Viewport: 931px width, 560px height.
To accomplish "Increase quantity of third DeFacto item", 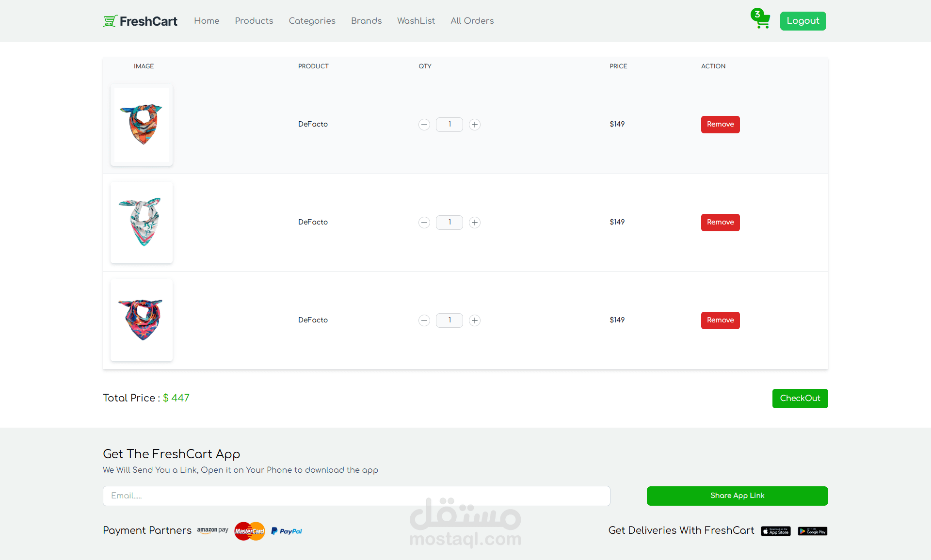I will coord(475,320).
